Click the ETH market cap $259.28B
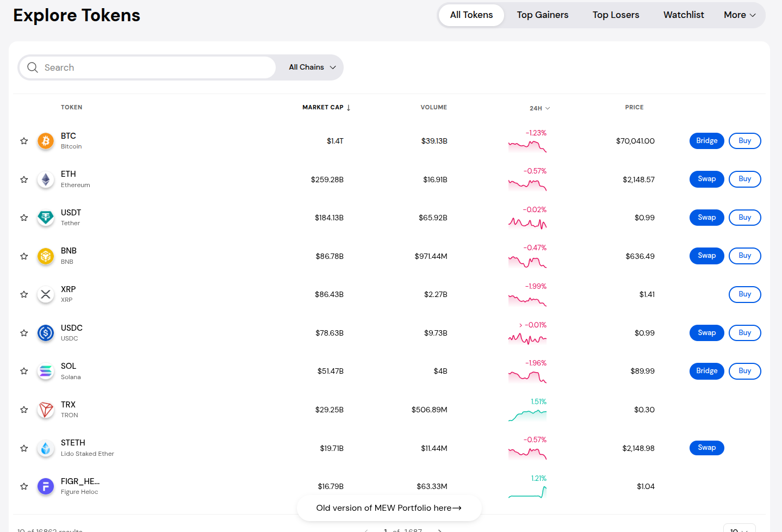The width and height of the screenshot is (782, 532). (x=327, y=180)
